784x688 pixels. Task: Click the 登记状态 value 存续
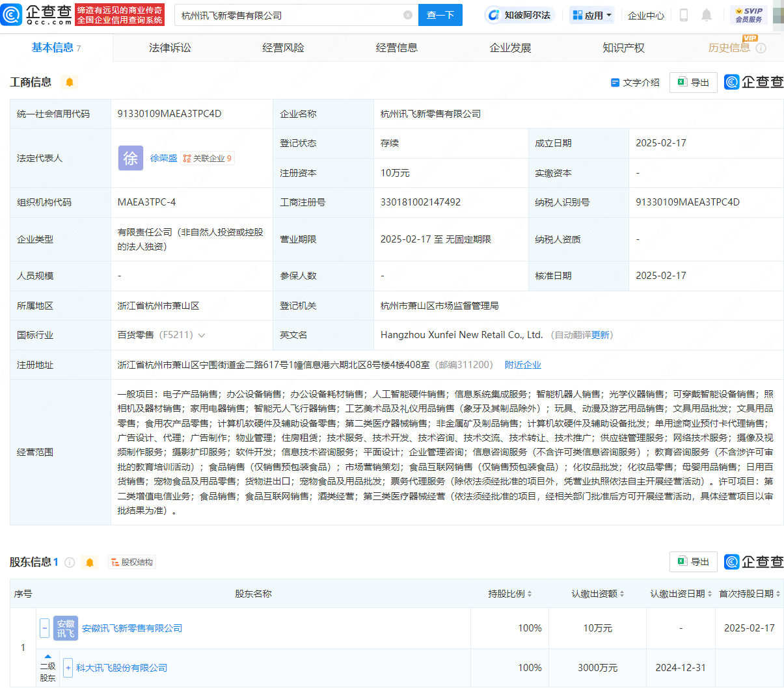pyautogui.click(x=390, y=143)
